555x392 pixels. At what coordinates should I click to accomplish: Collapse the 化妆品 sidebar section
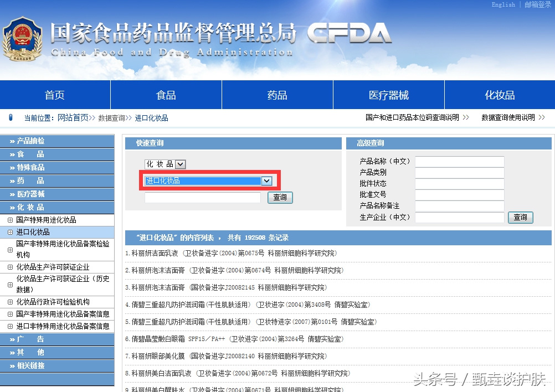(57, 207)
